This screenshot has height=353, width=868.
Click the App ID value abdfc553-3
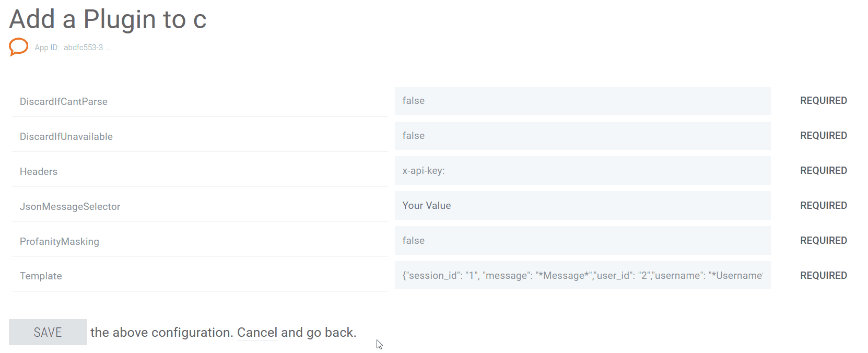pos(84,48)
